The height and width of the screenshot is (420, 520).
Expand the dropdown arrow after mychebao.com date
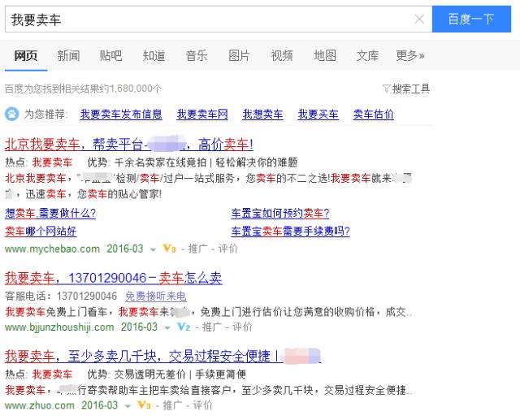click(x=153, y=249)
